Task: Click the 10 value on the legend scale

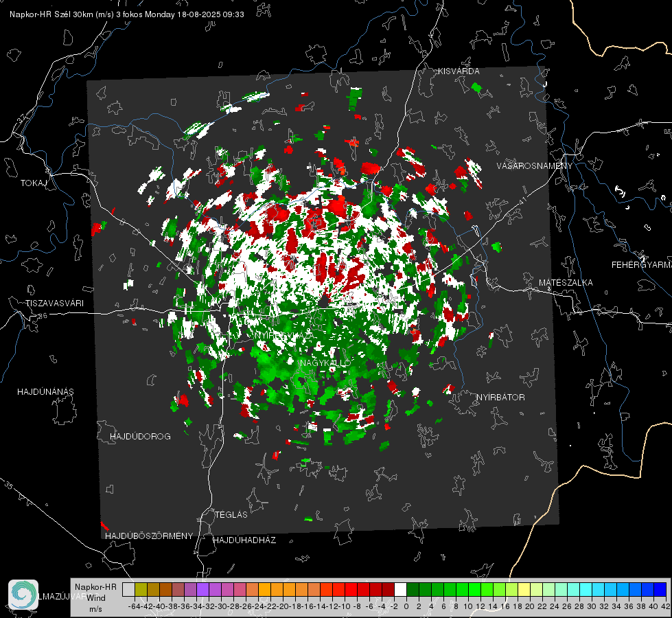Action: [468, 606]
